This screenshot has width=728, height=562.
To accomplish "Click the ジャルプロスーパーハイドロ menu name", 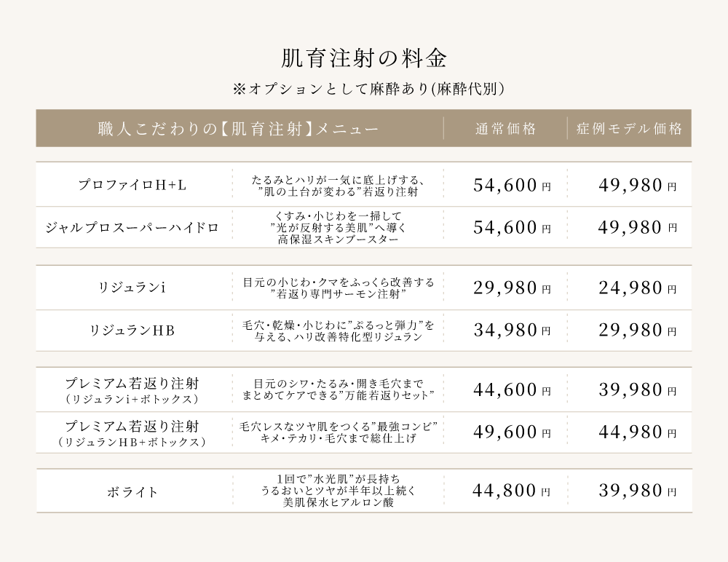I will tap(132, 228).
